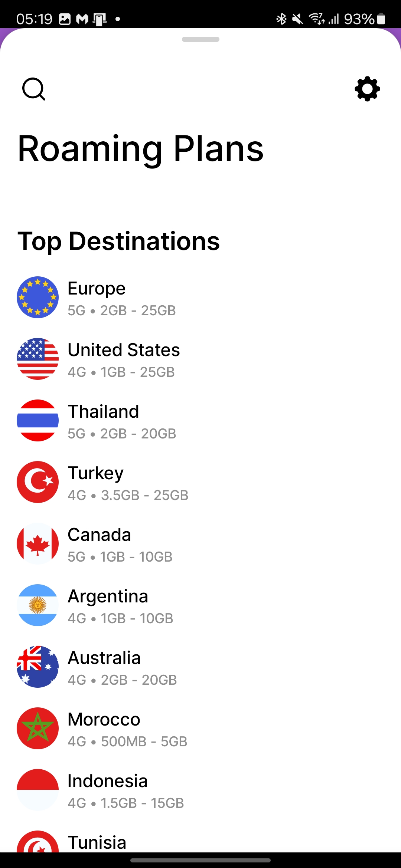Tap the battery indicator in status bar

[x=381, y=19]
